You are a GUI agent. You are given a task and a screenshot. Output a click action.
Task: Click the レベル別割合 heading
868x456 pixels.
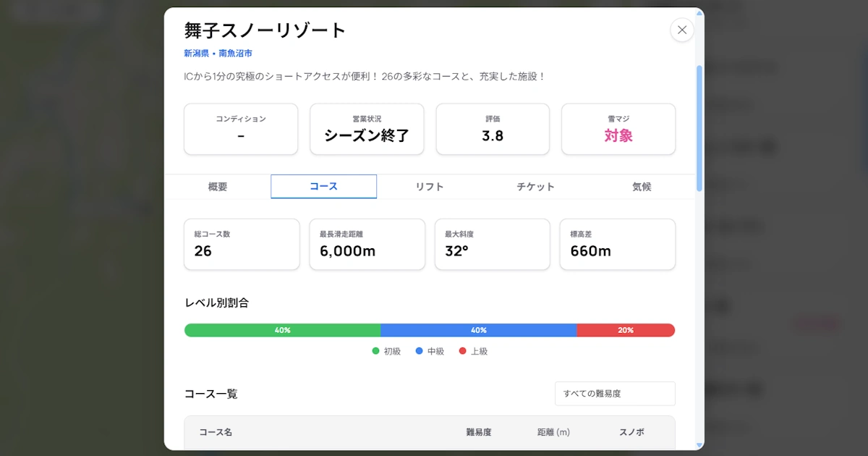pos(217,303)
